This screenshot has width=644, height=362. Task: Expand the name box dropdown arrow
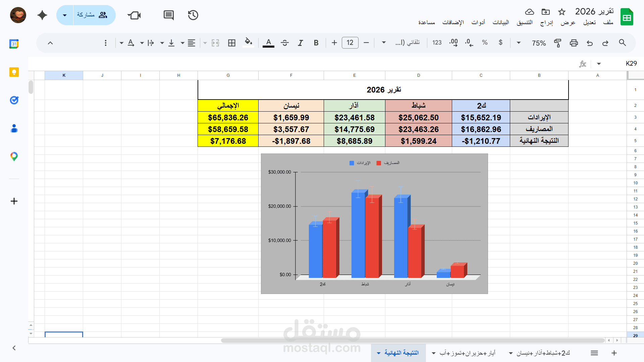(599, 64)
